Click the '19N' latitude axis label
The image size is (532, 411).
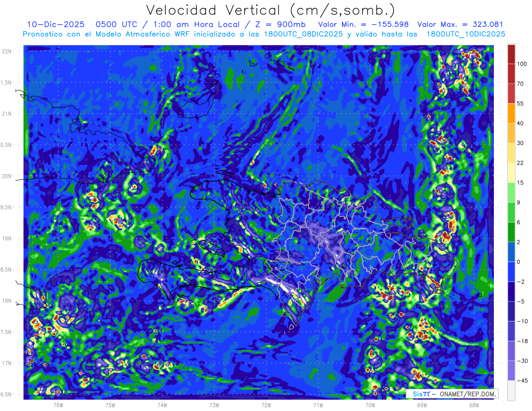(8, 239)
